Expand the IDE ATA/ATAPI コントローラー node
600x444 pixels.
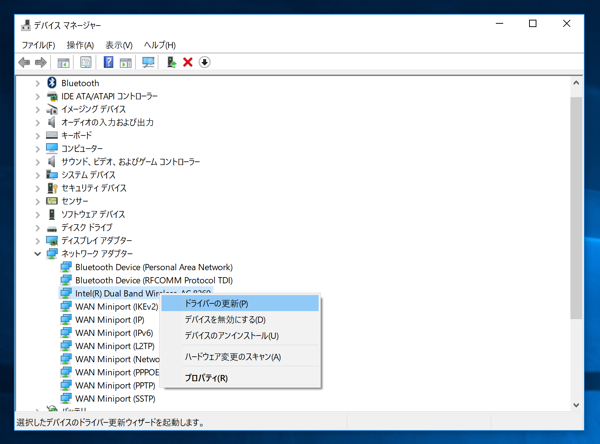coord(38,96)
